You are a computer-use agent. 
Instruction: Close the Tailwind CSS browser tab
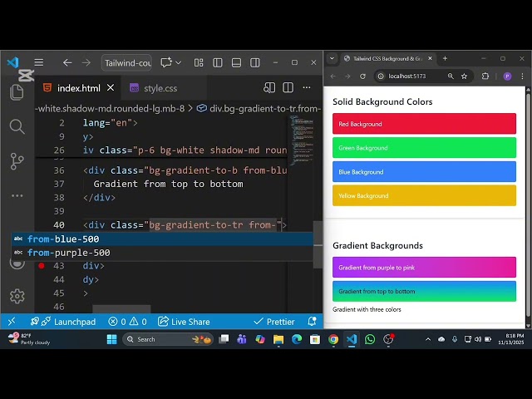tap(430, 58)
